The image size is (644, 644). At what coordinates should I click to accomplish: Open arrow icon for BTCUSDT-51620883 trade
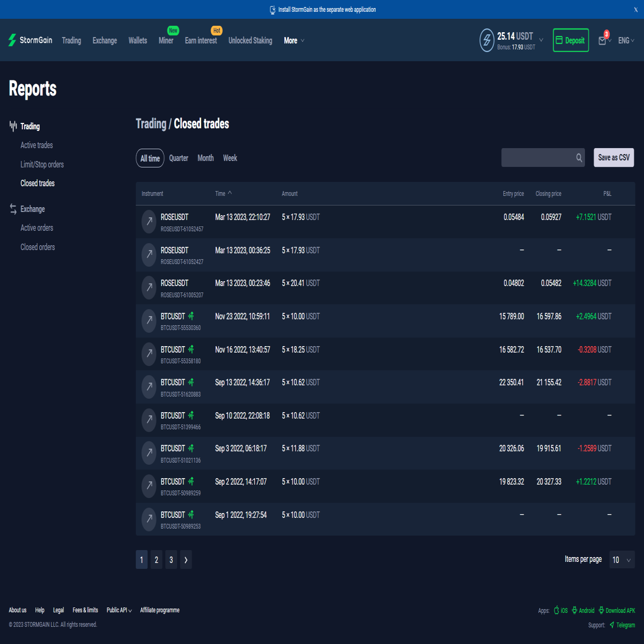point(149,387)
